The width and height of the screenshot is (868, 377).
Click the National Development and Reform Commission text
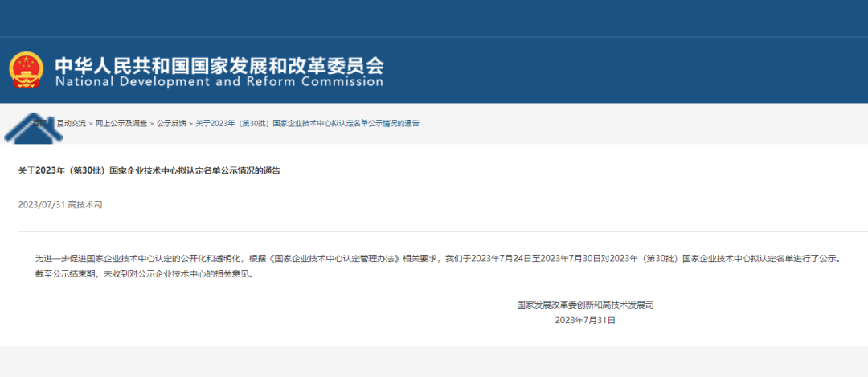pos(219,82)
